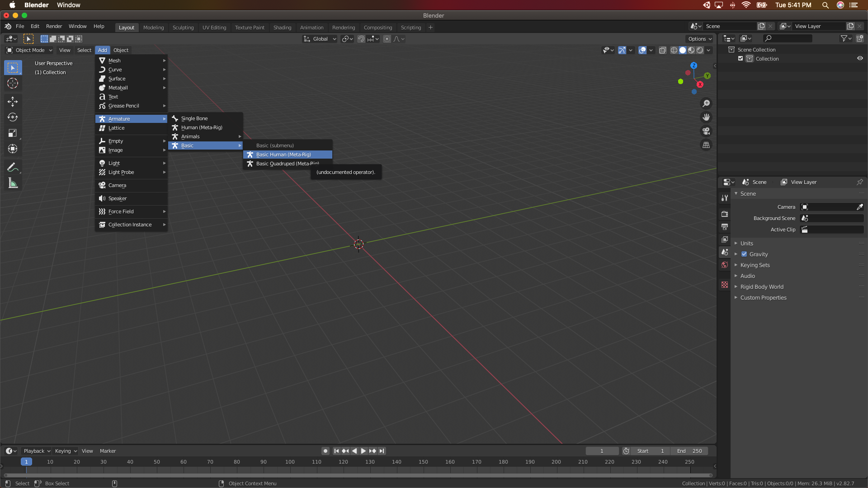The image size is (868, 488).
Task: Jump to timeline end frame button
Action: [x=382, y=451]
